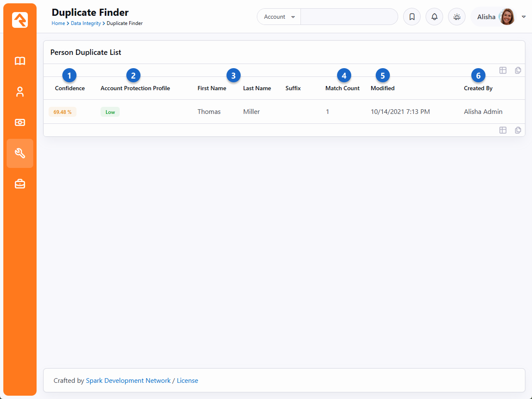Sort by Confidence column header

(70, 88)
